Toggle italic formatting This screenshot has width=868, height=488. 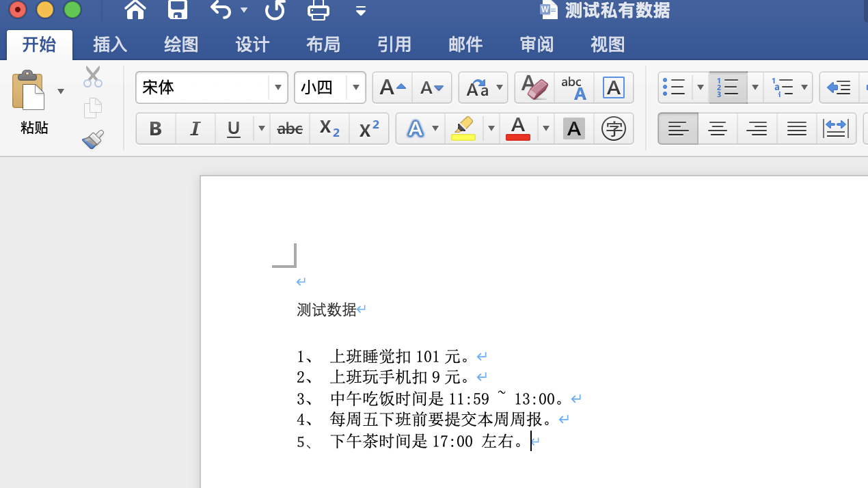[x=195, y=128]
